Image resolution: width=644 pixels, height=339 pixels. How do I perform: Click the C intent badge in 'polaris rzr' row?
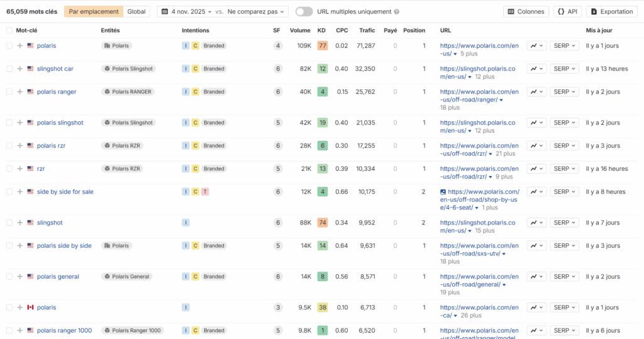tap(196, 146)
